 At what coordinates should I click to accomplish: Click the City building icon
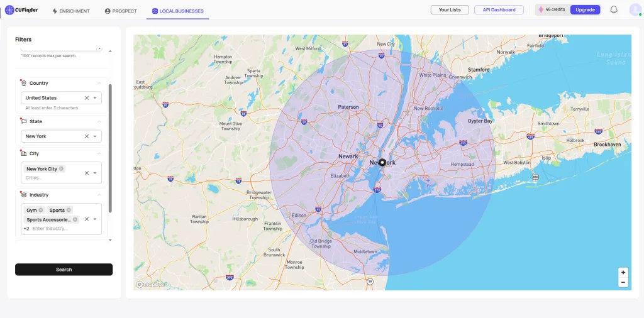coord(23,153)
